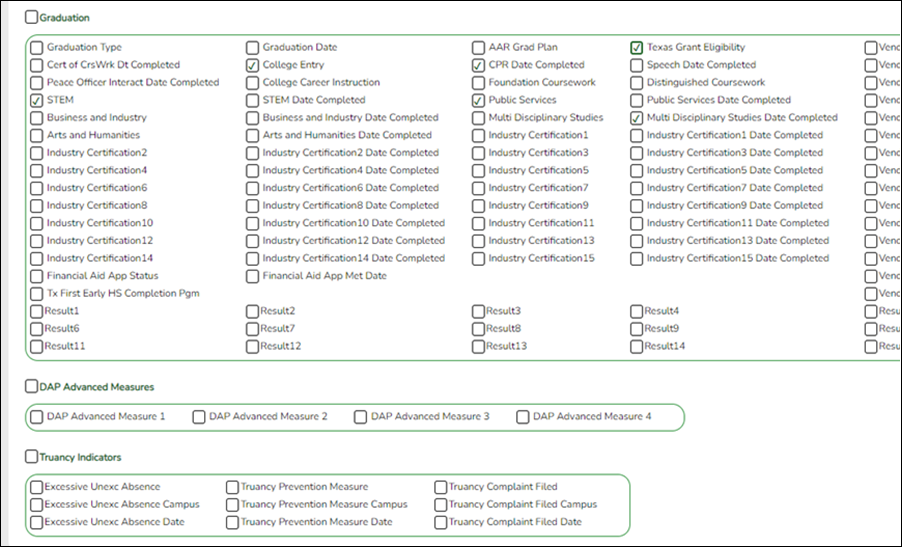Tick College Career Instruction checkbox
Screen dimensions: 902x547
(253, 83)
